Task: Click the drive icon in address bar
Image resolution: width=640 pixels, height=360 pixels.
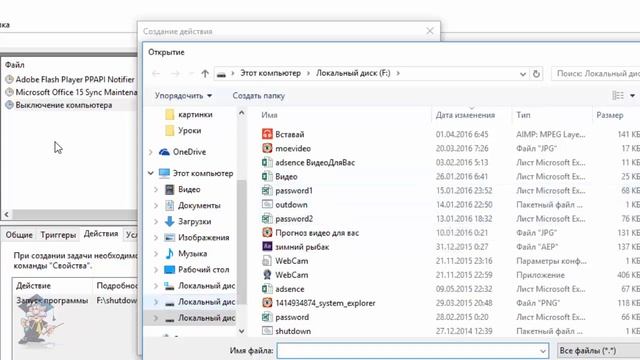Action: [221, 74]
